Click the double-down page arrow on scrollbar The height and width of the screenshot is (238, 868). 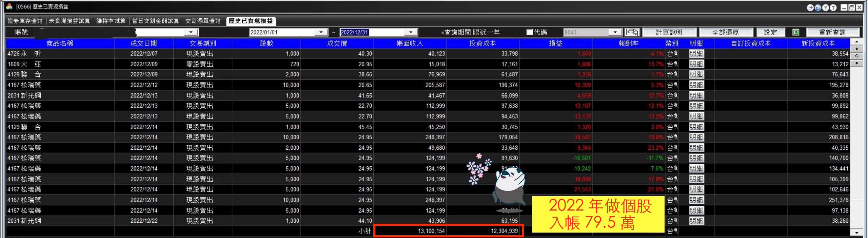tap(857, 63)
